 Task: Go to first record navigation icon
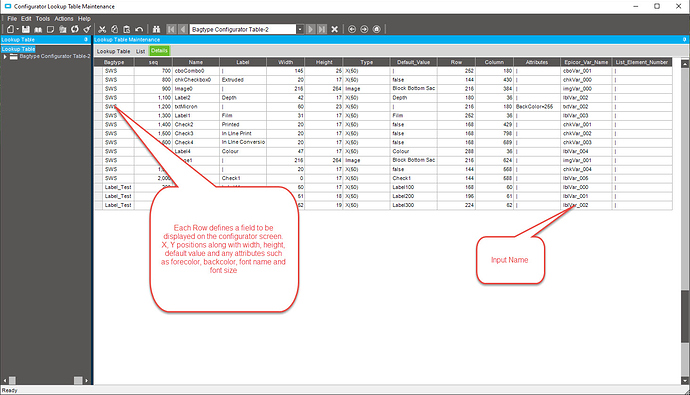(171, 29)
